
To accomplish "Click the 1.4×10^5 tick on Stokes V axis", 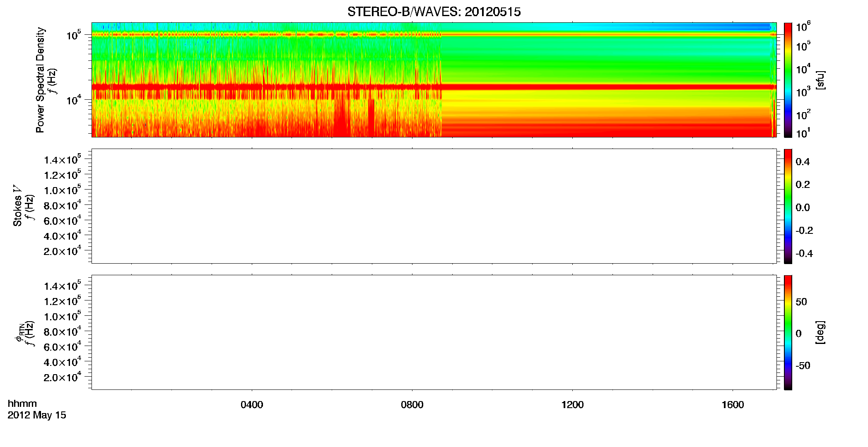I will coord(62,159).
